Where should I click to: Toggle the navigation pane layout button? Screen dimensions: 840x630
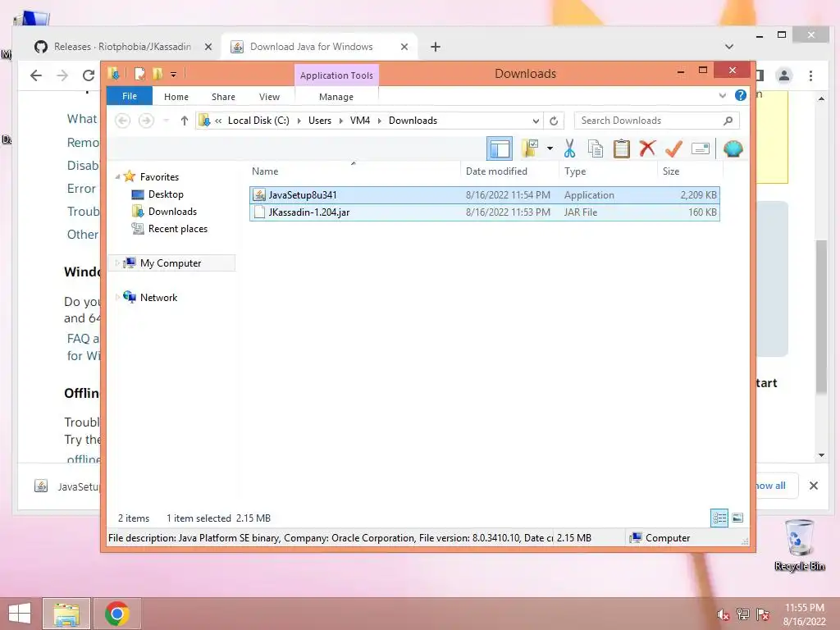tap(500, 148)
